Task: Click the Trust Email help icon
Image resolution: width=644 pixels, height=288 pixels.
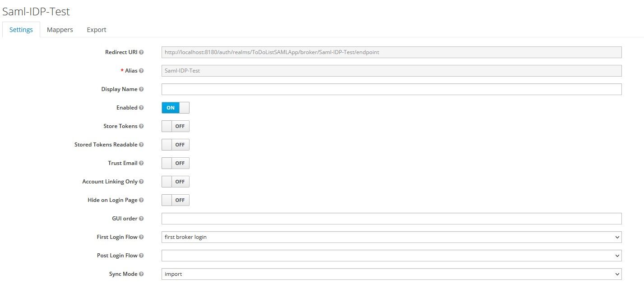Action: tap(142, 163)
